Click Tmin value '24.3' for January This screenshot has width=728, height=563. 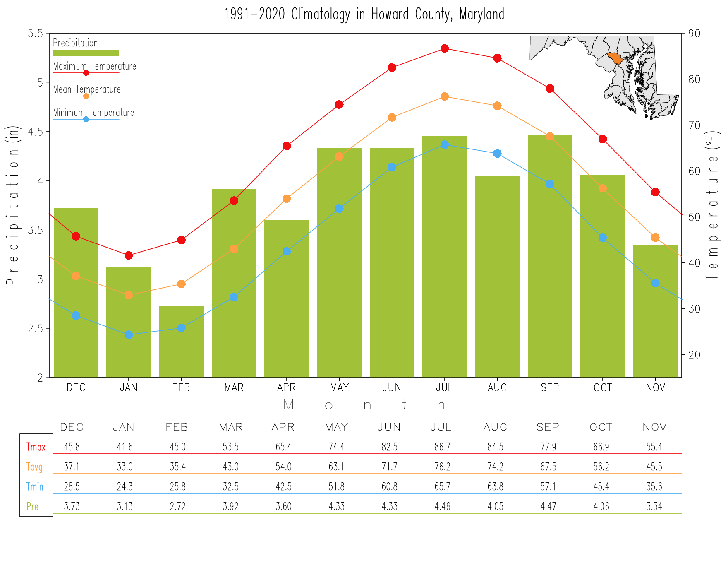point(125,487)
